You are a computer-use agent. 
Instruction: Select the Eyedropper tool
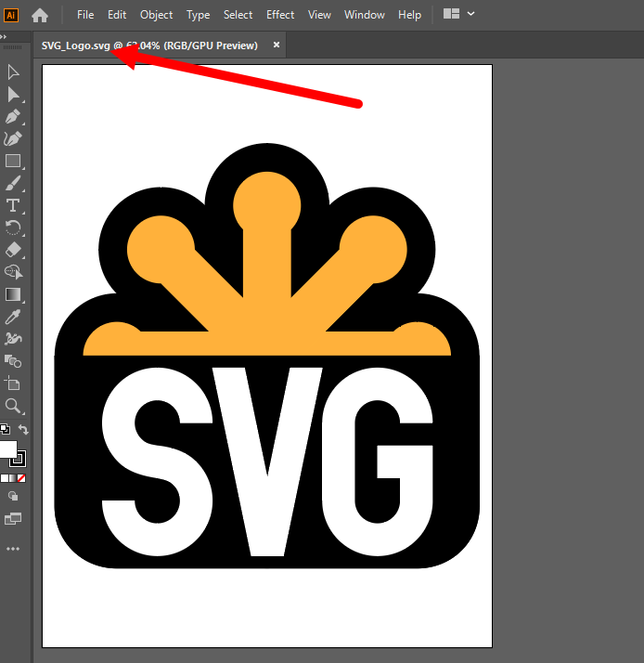13,317
